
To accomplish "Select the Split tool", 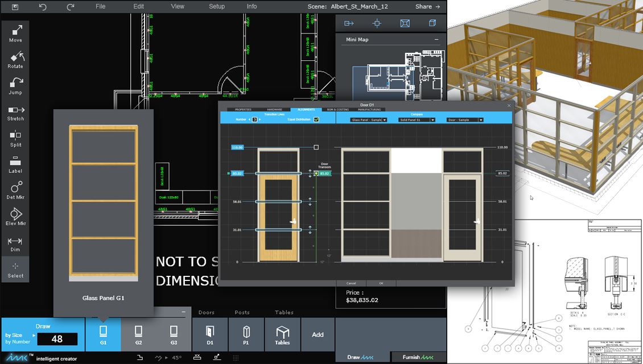I will point(15,139).
